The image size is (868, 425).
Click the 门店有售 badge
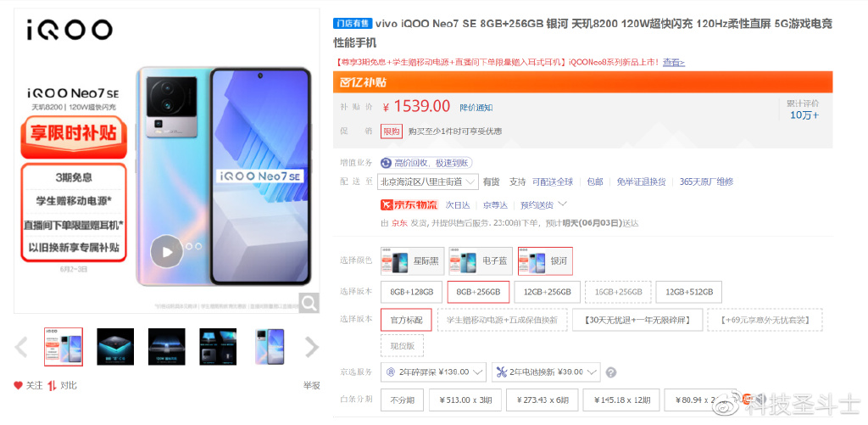pos(352,23)
